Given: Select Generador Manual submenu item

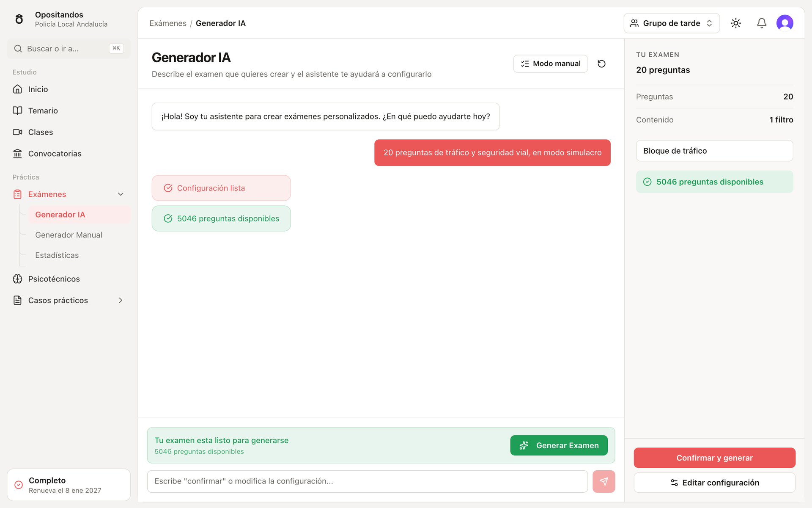Looking at the screenshot, I should tap(80, 235).
